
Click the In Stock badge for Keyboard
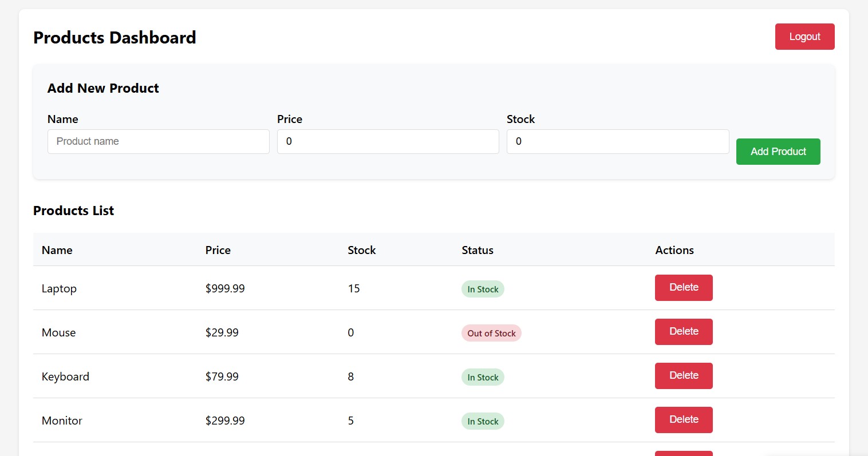pyautogui.click(x=483, y=377)
